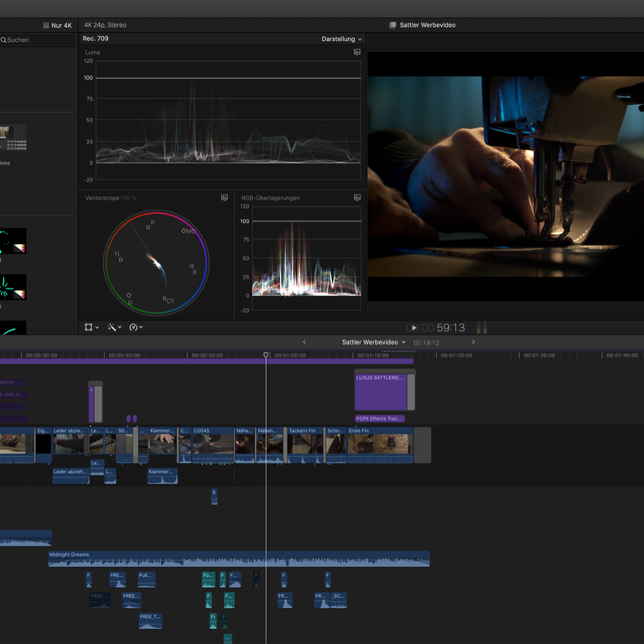Screen dimensions: 644x644
Task: Select the playhead marker on the timeline ruler
Action: click(x=266, y=355)
